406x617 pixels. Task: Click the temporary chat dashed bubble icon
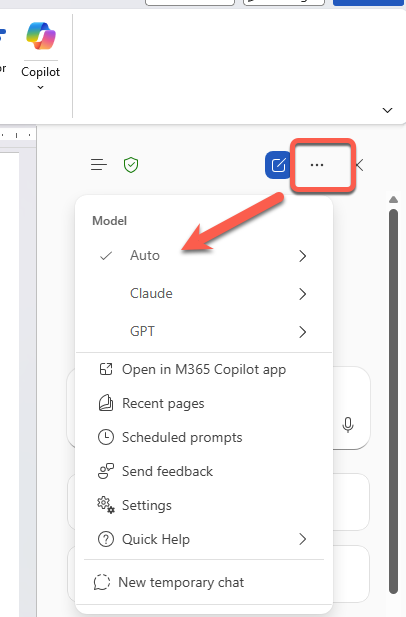click(x=102, y=582)
